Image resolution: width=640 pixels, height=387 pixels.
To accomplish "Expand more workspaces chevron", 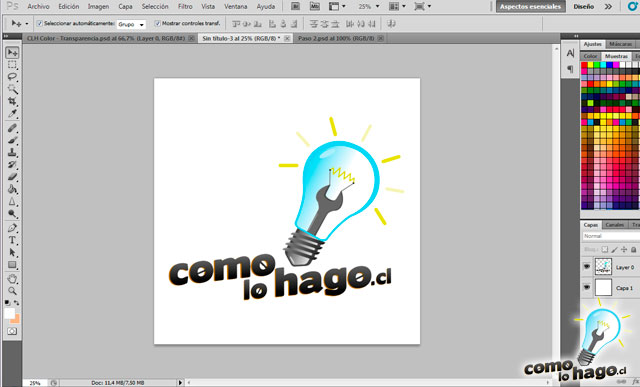I will (608, 7).
